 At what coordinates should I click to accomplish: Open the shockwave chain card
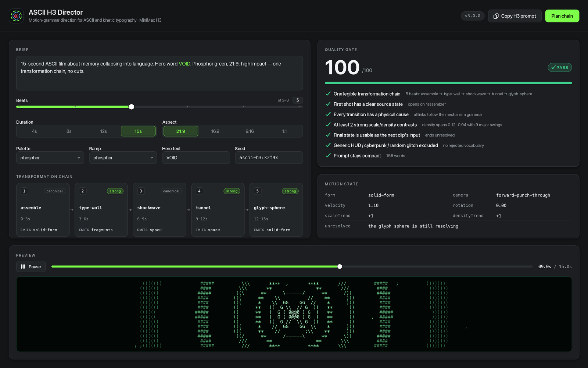click(159, 210)
